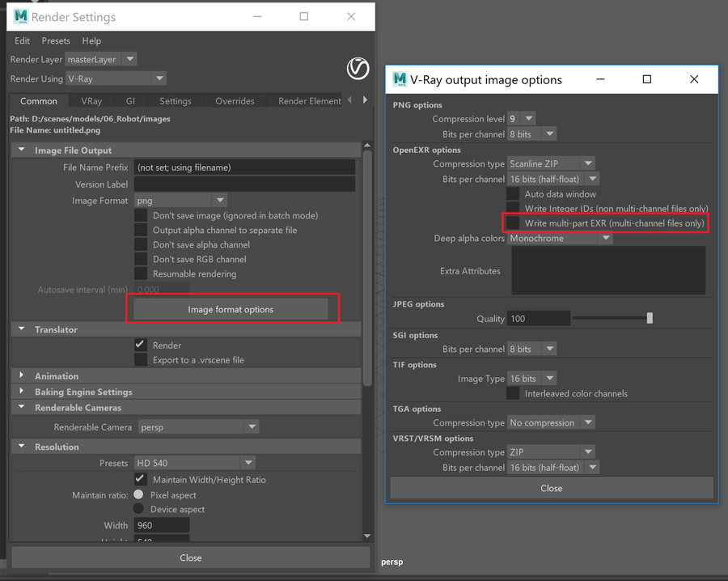The height and width of the screenshot is (581, 728).
Task: Enable Export to a .vrscene file
Action: click(141, 360)
